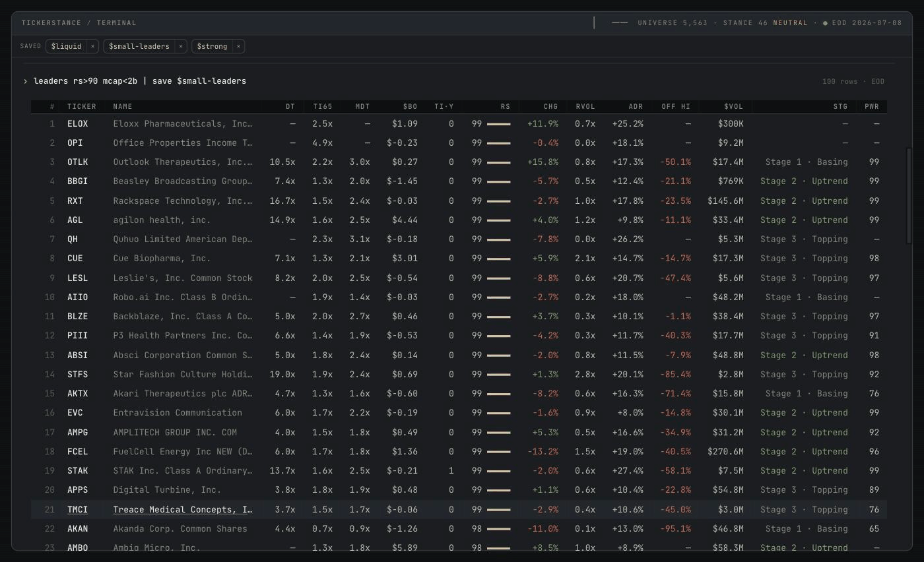Sort by TICKER column header
The image size is (924, 562).
click(82, 106)
